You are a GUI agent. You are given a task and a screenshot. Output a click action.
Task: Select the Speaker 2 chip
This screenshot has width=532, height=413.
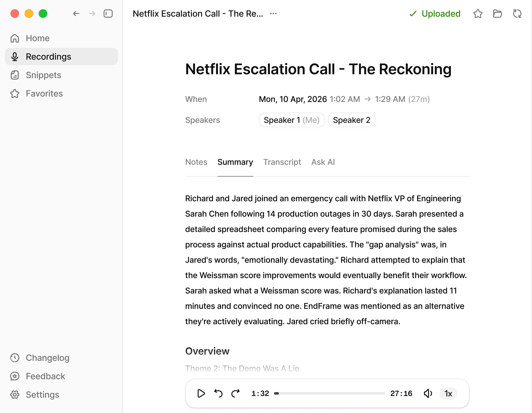point(352,120)
